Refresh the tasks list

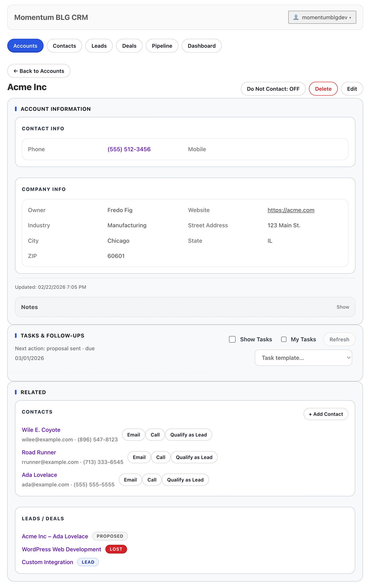click(339, 340)
